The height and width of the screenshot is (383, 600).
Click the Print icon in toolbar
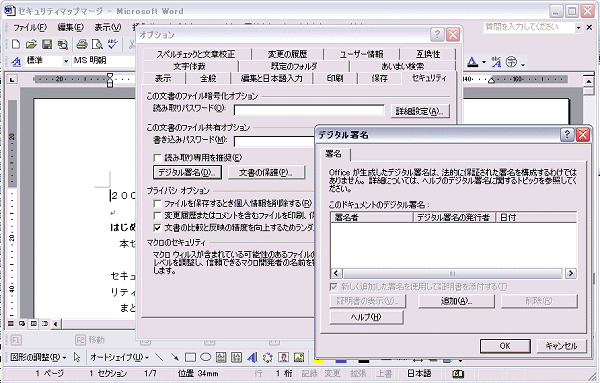coord(82,44)
